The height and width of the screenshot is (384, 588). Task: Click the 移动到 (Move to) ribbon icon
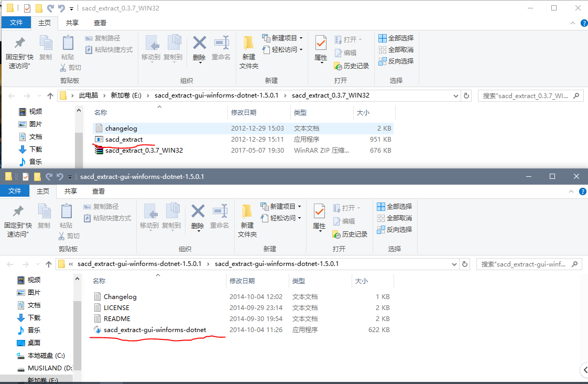(151, 48)
